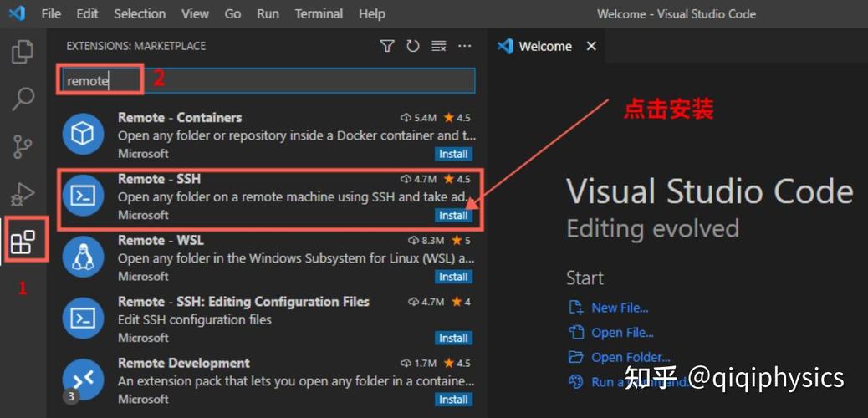Refresh the extensions list
This screenshot has width=868, height=418.
413,46
